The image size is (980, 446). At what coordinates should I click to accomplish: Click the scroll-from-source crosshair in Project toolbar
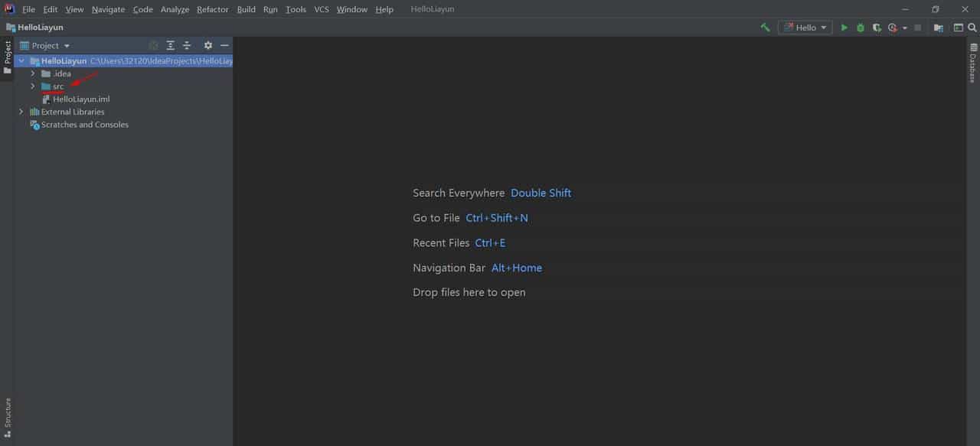click(x=153, y=45)
